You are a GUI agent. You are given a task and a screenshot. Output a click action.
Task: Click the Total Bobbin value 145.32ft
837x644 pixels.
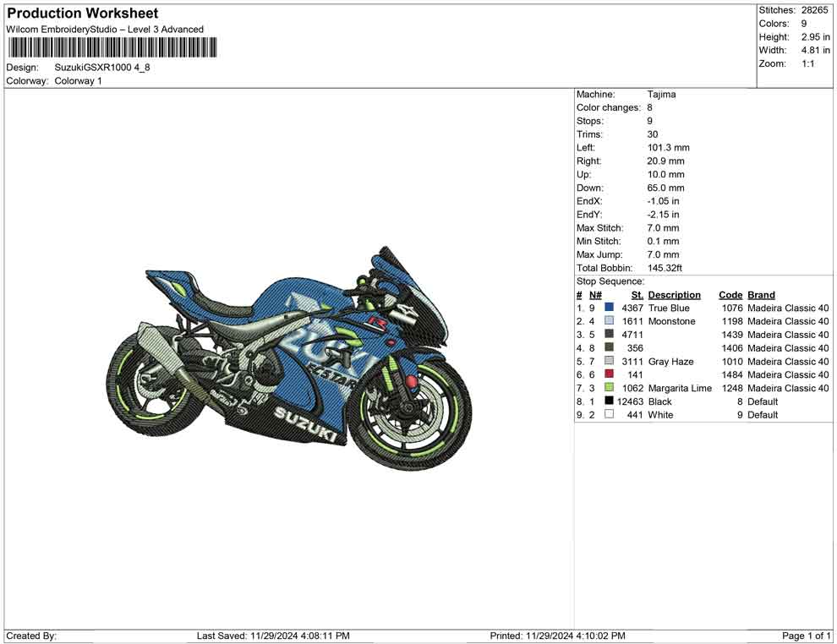pyautogui.click(x=665, y=268)
